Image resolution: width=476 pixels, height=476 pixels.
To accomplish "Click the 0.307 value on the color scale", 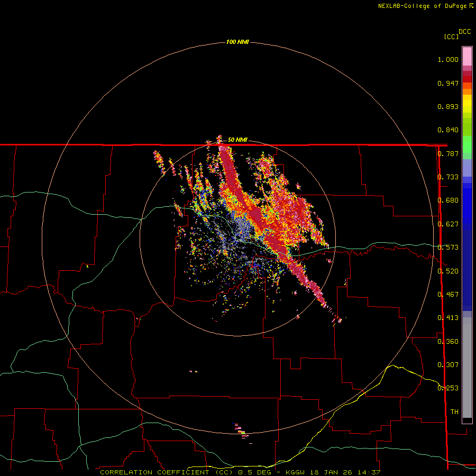I will (x=448, y=365).
